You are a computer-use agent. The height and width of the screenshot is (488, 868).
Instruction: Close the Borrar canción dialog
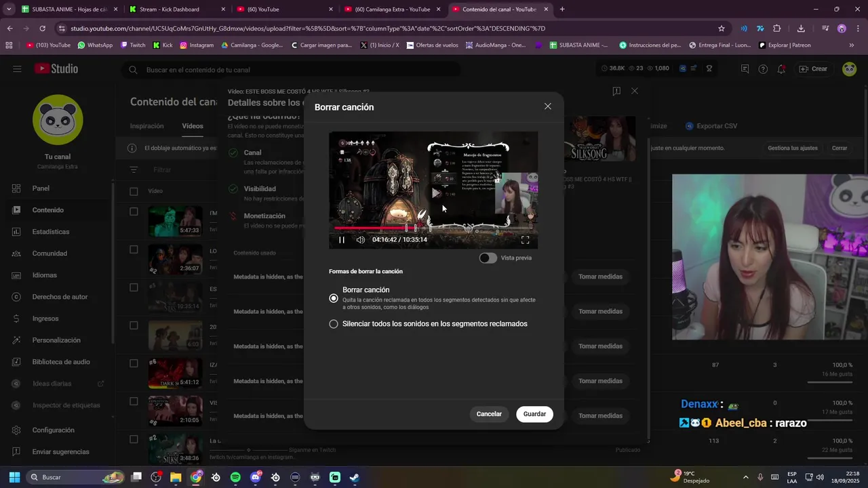548,106
